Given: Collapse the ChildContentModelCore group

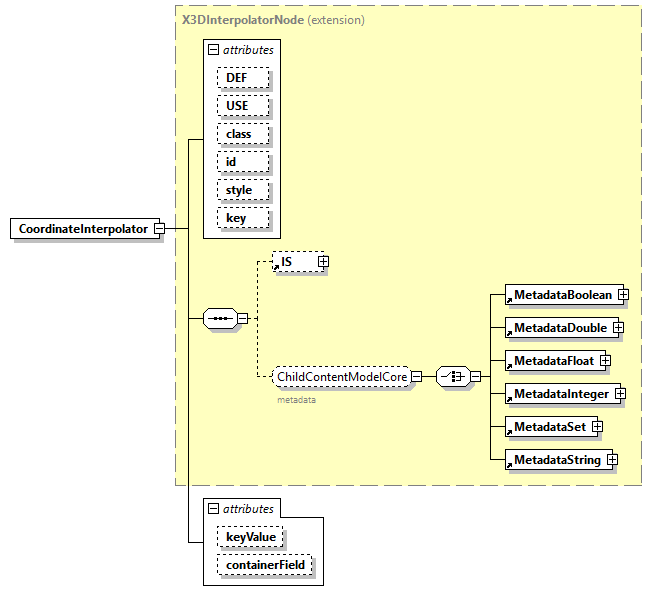Looking at the screenshot, I should coord(416,376).
